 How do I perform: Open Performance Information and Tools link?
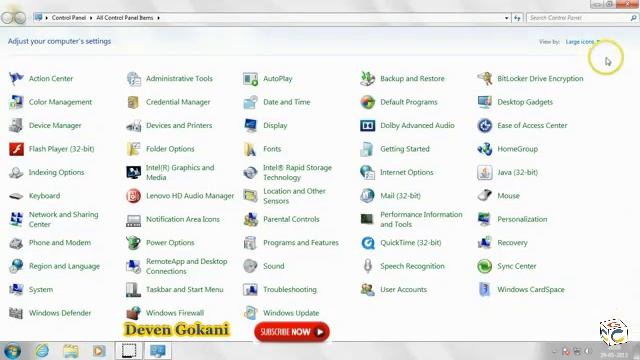pyautogui.click(x=421, y=219)
